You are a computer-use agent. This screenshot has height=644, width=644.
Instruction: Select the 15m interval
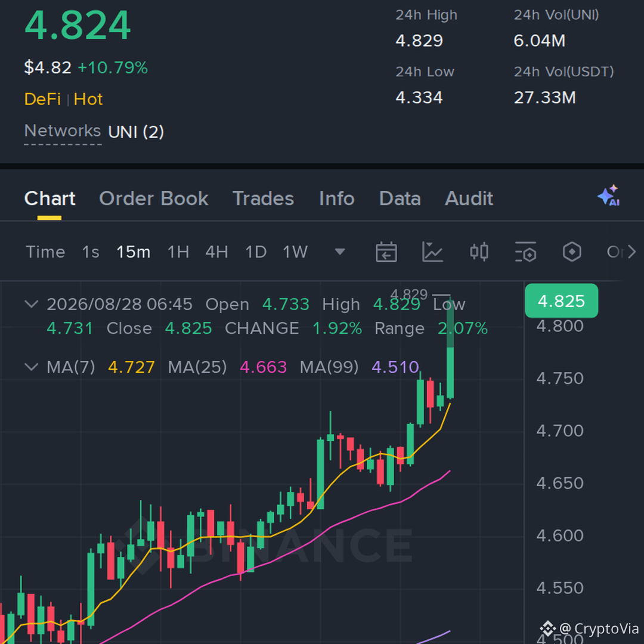134,252
